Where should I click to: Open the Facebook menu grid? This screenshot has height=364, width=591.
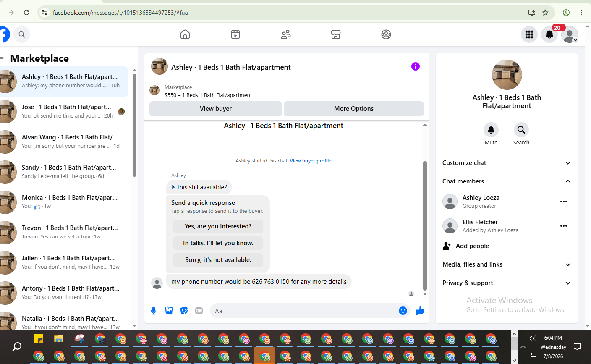(x=529, y=34)
